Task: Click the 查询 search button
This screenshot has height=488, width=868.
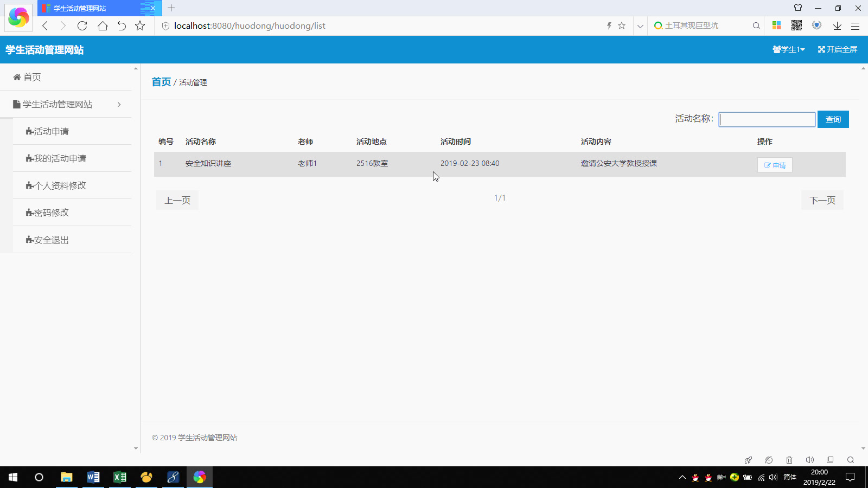Action: tap(833, 119)
